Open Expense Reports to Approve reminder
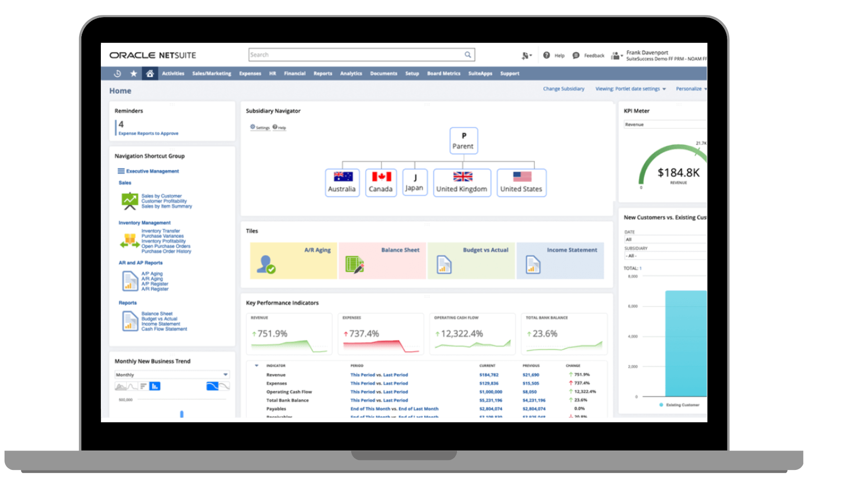Viewport: 868px width, 488px height. tap(148, 134)
